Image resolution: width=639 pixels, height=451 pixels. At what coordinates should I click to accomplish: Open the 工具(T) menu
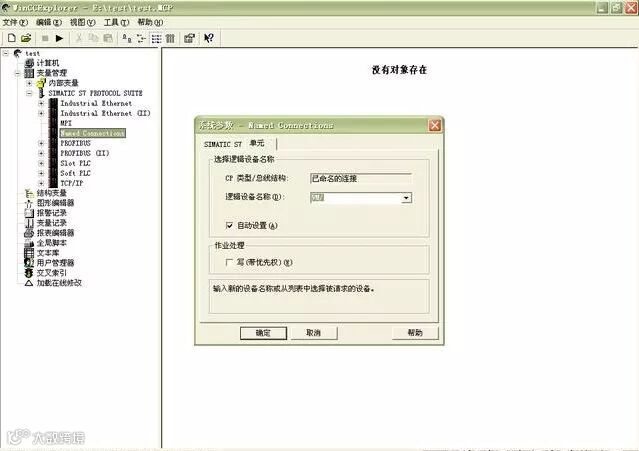tap(117, 22)
